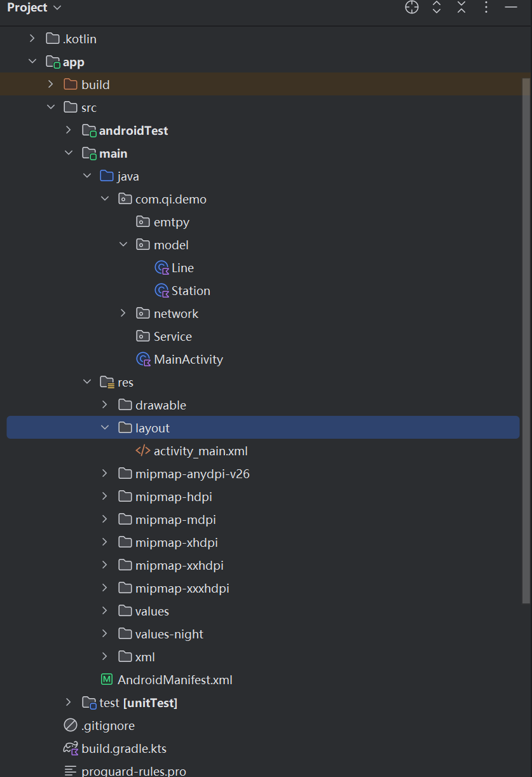Screen dimensions: 532x777
Task: Select the Line Kotlin class file
Action: pos(182,268)
